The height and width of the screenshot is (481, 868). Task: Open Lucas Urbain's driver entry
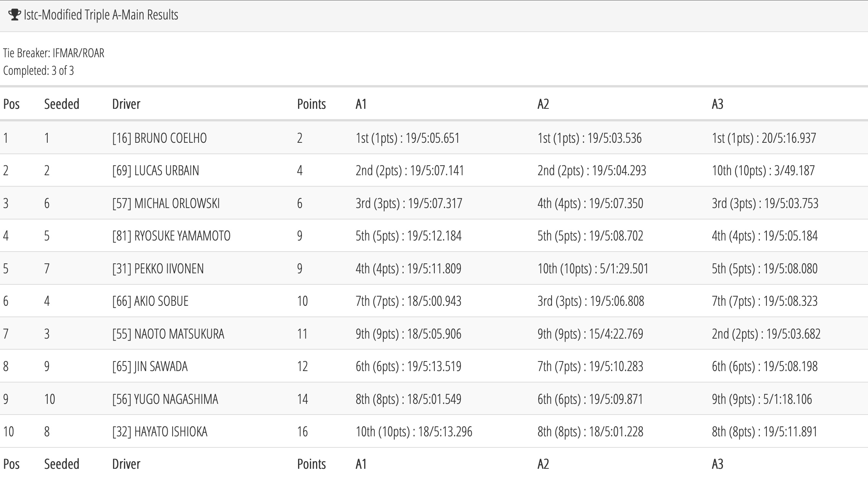[x=156, y=170]
